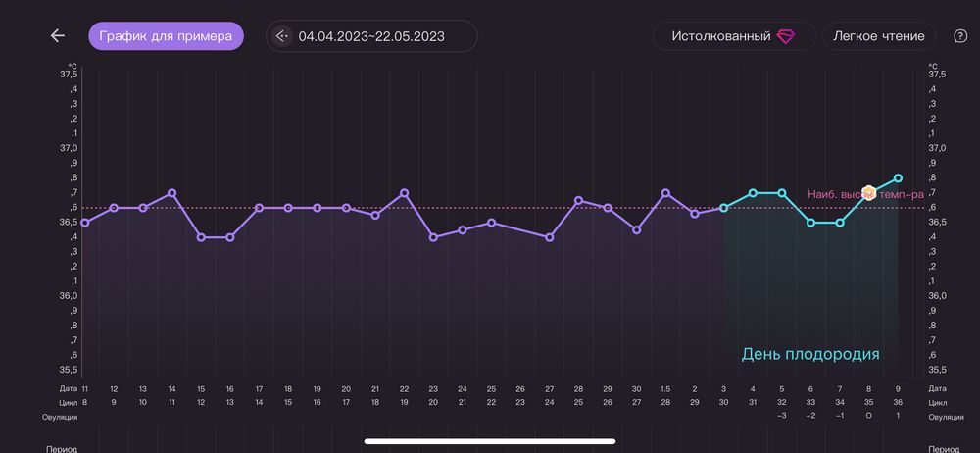The height and width of the screenshot is (453, 980).
Task: Tap the first data point on date 11
Action: 85,223
